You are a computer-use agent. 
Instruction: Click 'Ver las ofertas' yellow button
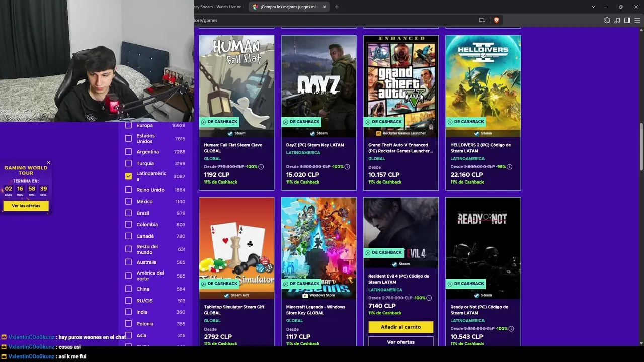point(26,206)
